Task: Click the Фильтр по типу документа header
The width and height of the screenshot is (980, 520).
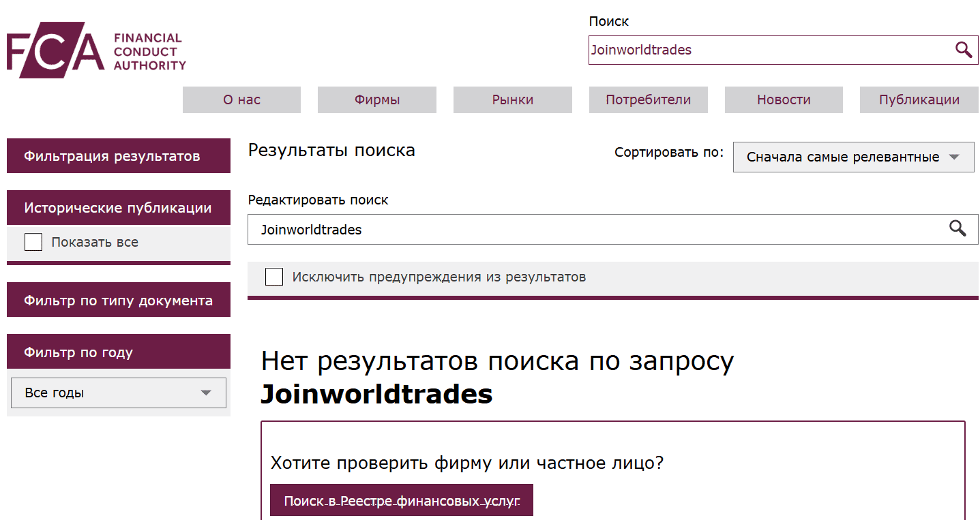Action: [x=118, y=299]
